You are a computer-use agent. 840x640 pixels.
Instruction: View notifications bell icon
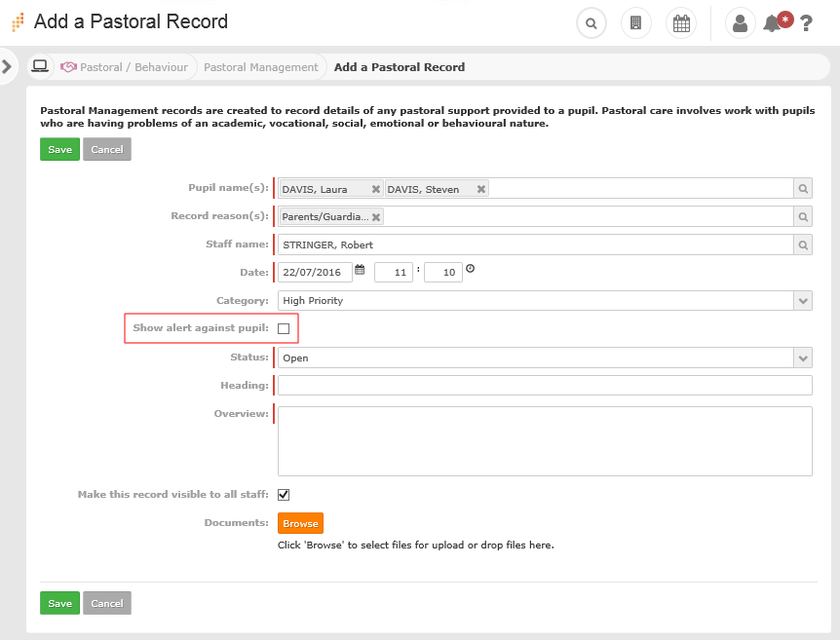click(x=773, y=23)
